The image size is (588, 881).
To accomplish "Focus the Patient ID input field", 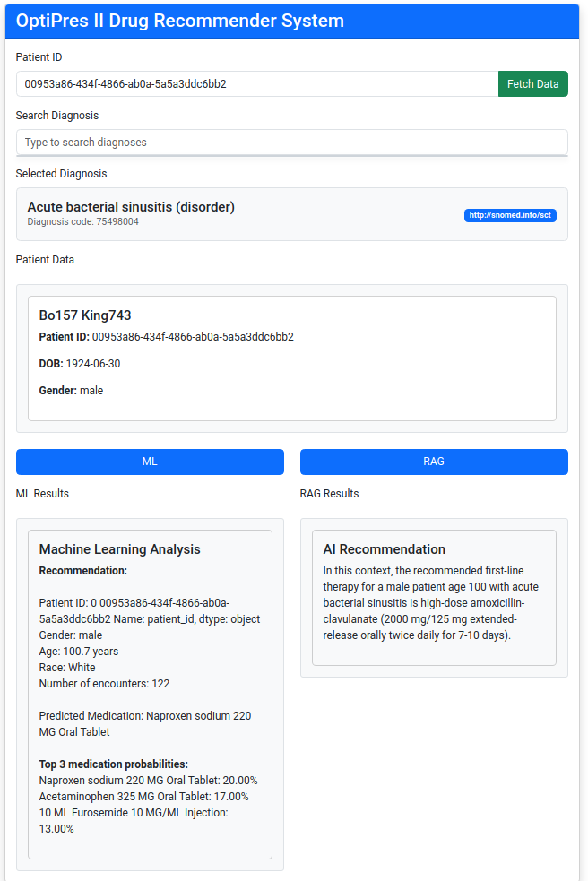I will [x=257, y=83].
